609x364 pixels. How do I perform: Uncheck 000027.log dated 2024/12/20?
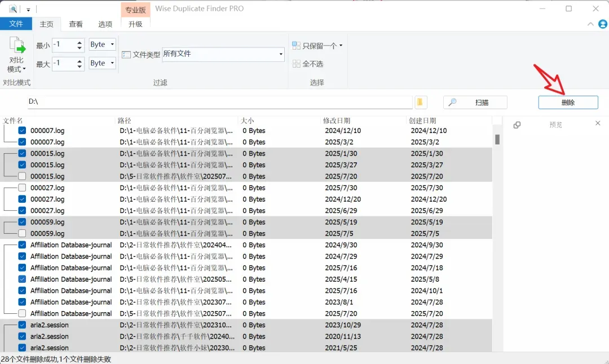[22, 199]
